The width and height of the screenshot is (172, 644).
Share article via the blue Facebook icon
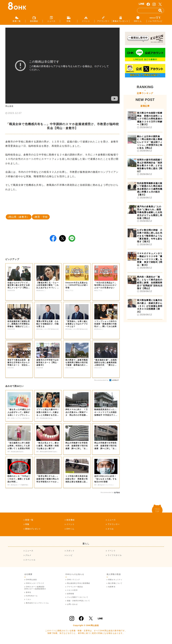pyautogui.click(x=53, y=238)
